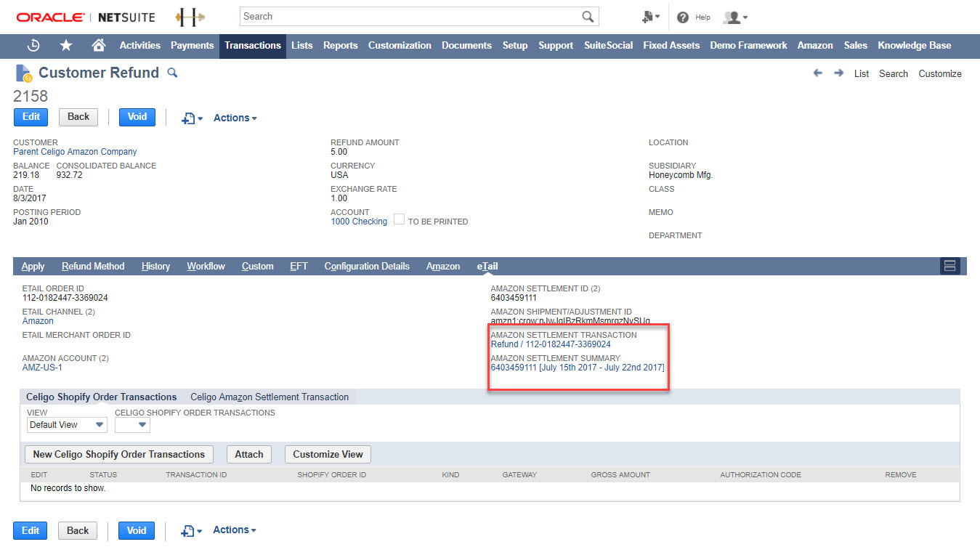Go to previous record with left arrow

(818, 73)
